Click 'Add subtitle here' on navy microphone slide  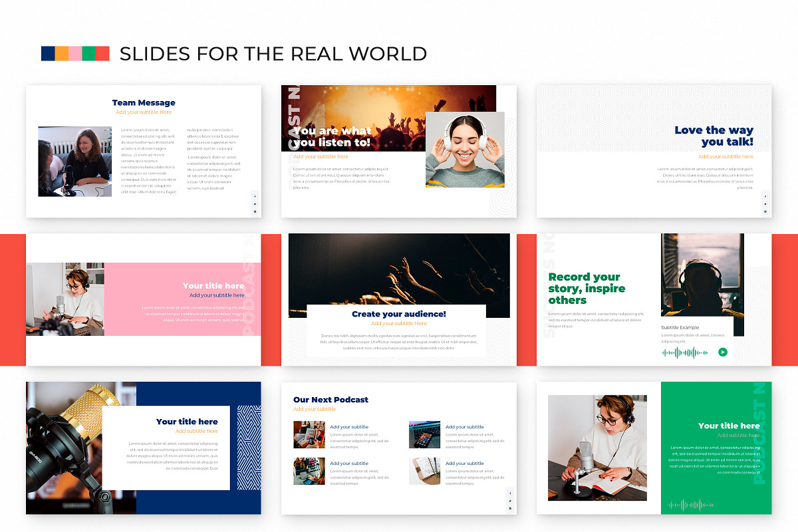click(197, 431)
